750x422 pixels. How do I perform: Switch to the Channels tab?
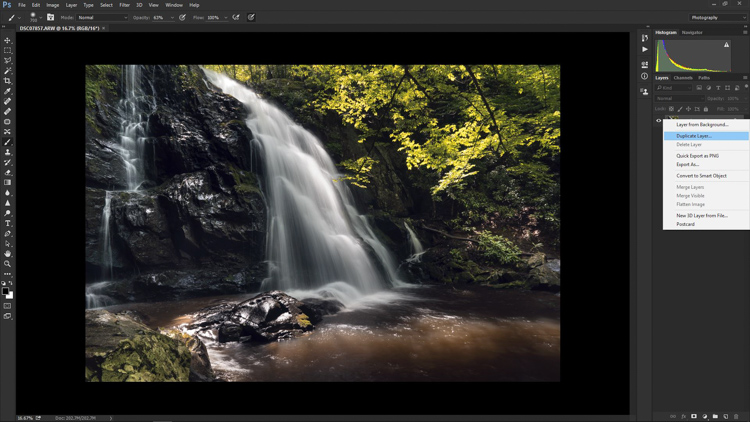[x=683, y=78]
